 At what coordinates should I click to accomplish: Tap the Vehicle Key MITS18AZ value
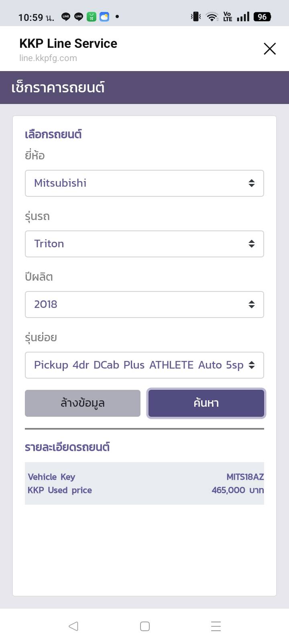[245, 477]
